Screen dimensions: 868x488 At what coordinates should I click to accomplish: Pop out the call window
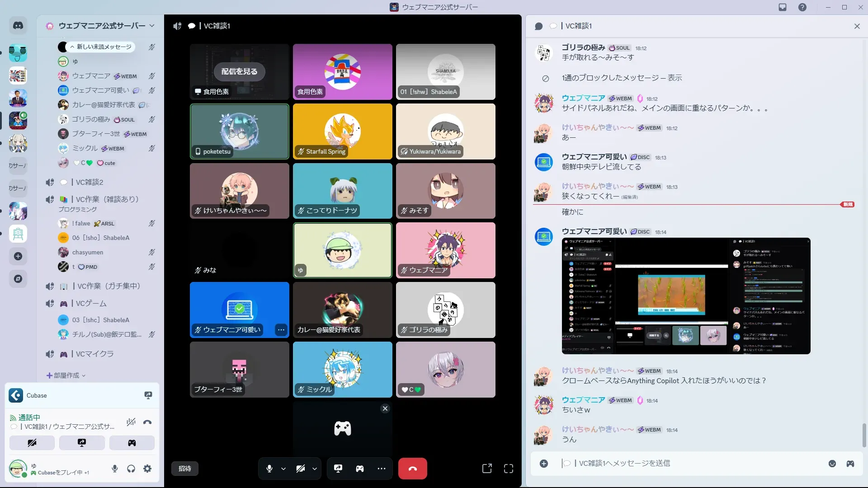(x=487, y=469)
